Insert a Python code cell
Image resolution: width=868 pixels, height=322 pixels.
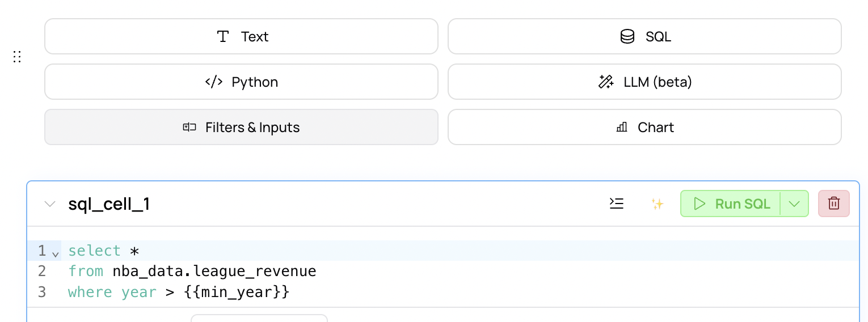click(x=241, y=82)
